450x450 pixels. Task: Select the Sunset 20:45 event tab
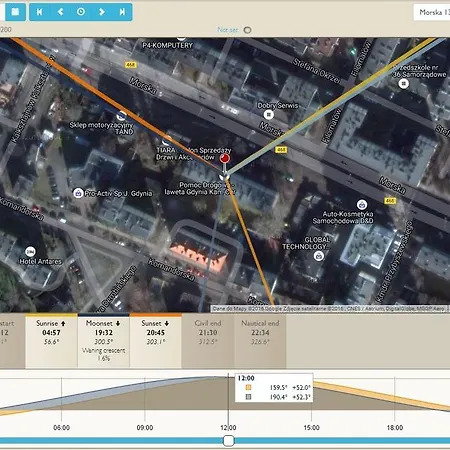click(x=156, y=340)
